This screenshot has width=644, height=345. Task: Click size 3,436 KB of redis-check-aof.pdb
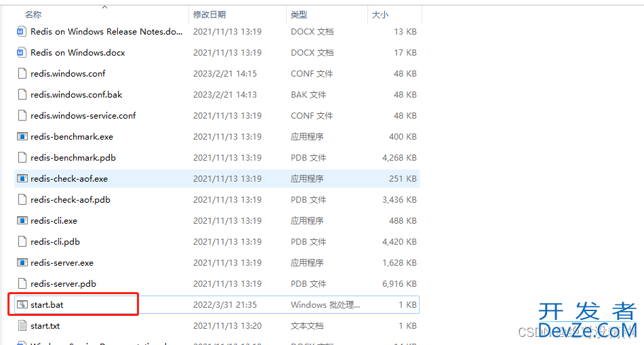pyautogui.click(x=399, y=199)
